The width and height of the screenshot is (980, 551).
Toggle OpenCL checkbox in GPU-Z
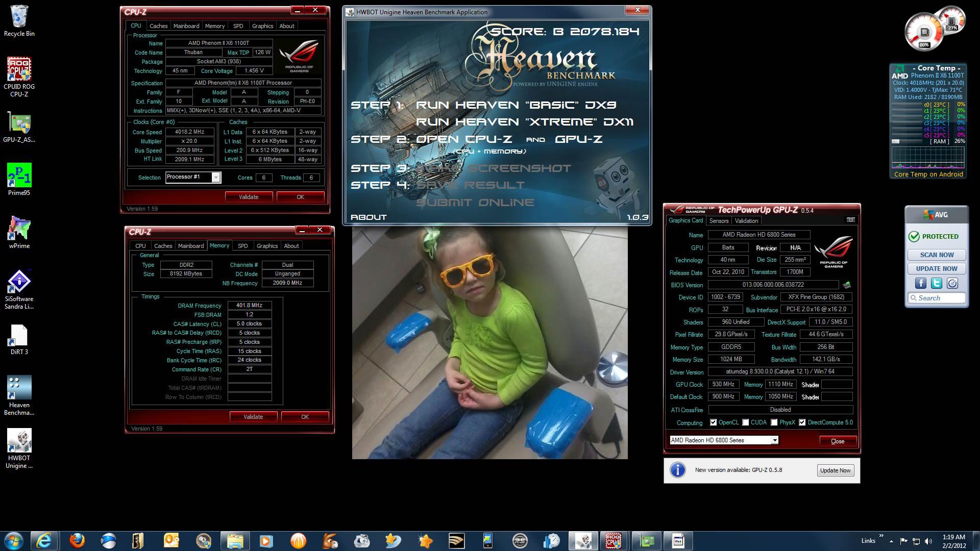tap(713, 422)
